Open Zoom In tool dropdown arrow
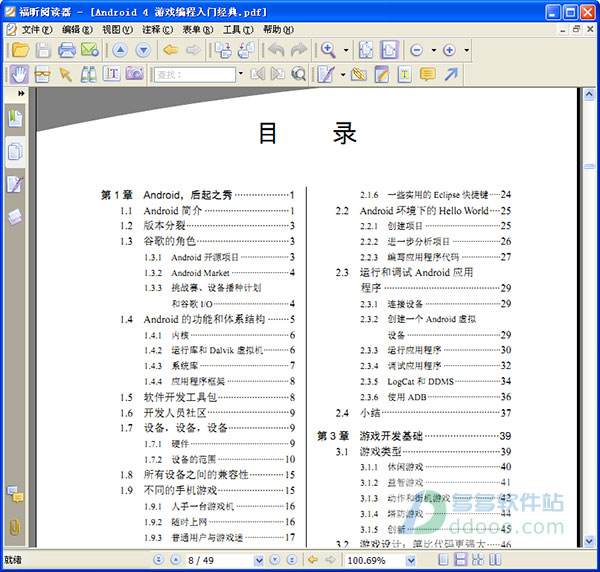Image resolution: width=600 pixels, height=572 pixels. (346, 50)
